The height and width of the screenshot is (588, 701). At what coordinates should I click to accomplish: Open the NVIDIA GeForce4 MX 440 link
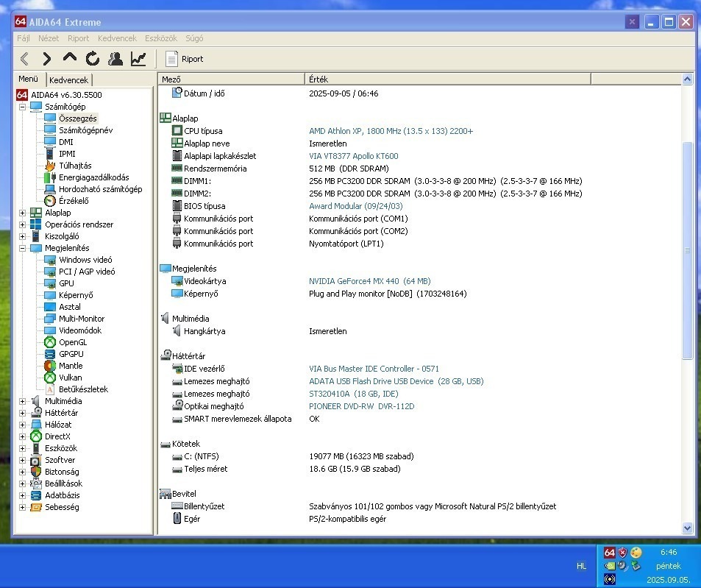pos(369,281)
